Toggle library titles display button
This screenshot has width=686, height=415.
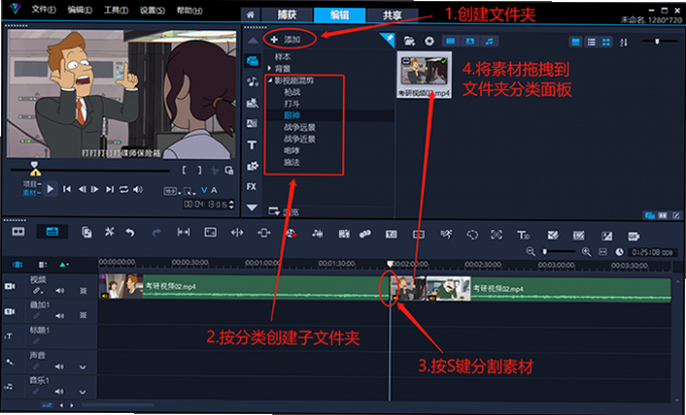pos(576,42)
